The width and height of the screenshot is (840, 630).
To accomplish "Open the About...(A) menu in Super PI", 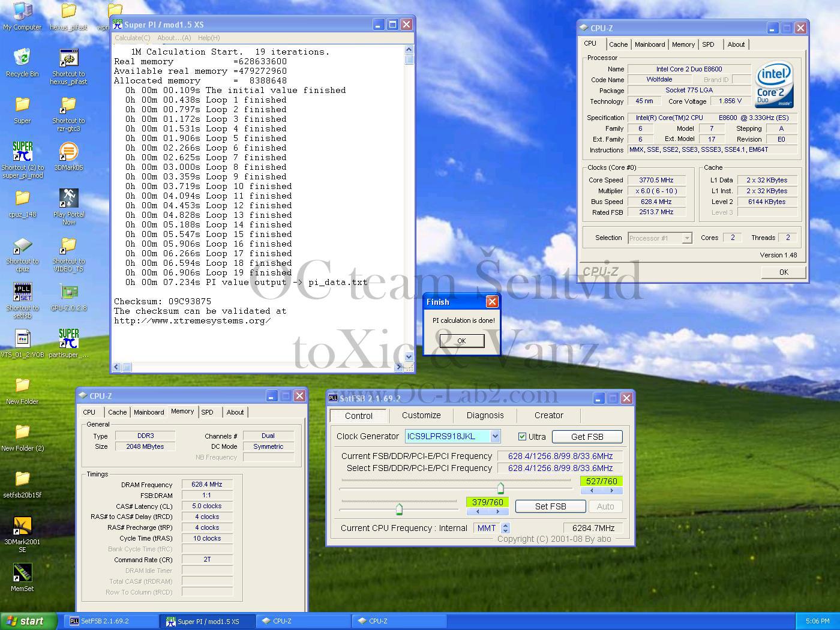I will coord(174,38).
